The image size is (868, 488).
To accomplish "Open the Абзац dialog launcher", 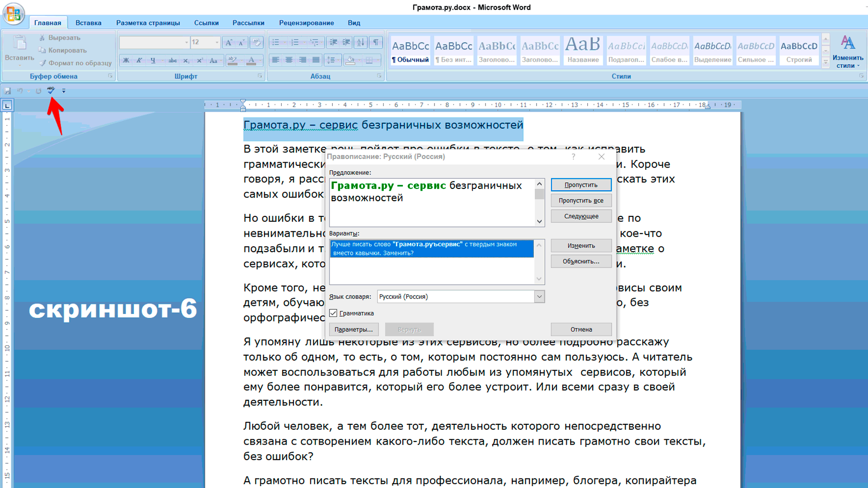I will pos(379,76).
